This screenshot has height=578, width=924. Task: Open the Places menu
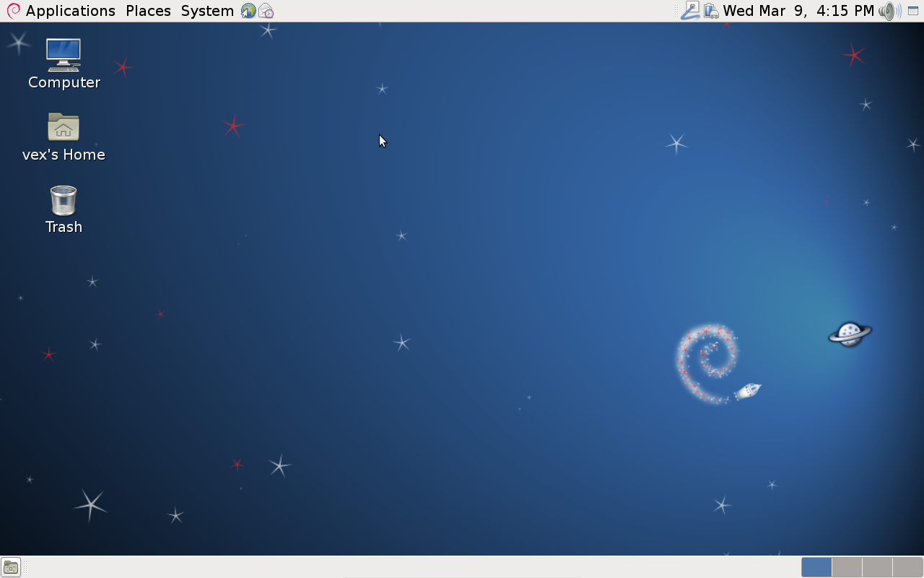click(x=148, y=11)
